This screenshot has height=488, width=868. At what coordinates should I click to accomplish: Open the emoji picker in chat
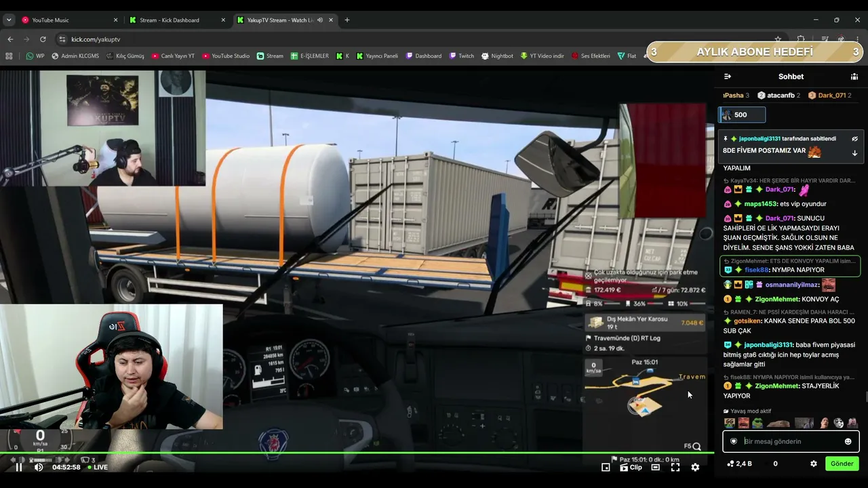click(848, 441)
